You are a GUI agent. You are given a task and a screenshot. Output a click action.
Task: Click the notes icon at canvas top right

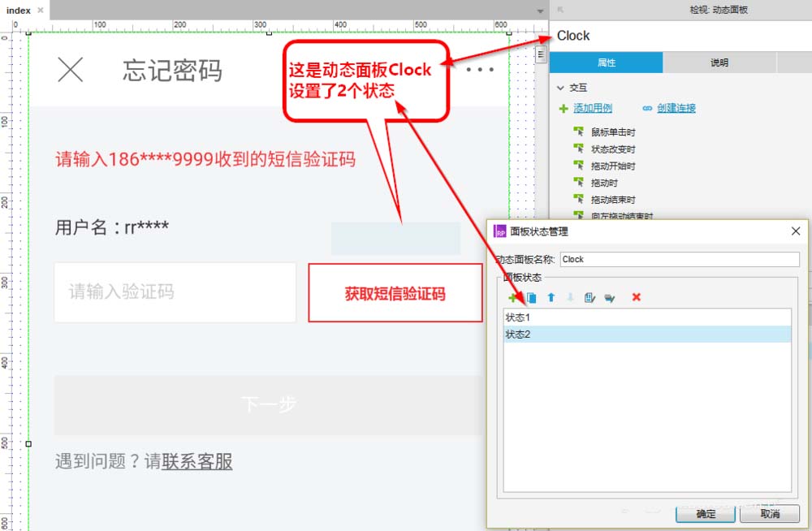tap(541, 54)
